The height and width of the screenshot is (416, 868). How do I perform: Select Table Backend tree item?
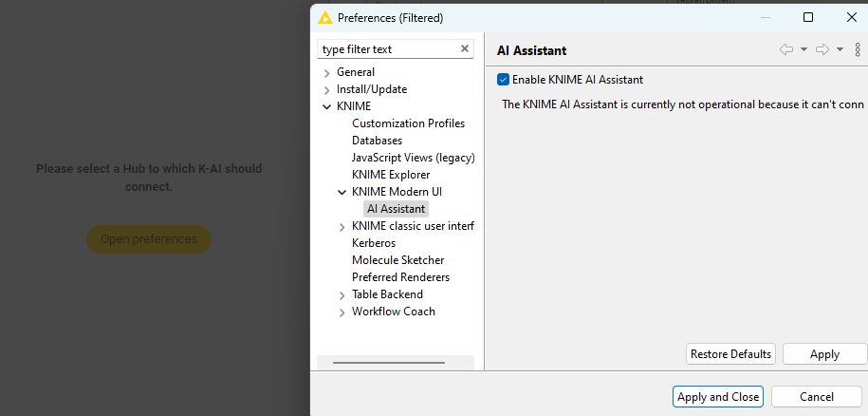click(387, 294)
